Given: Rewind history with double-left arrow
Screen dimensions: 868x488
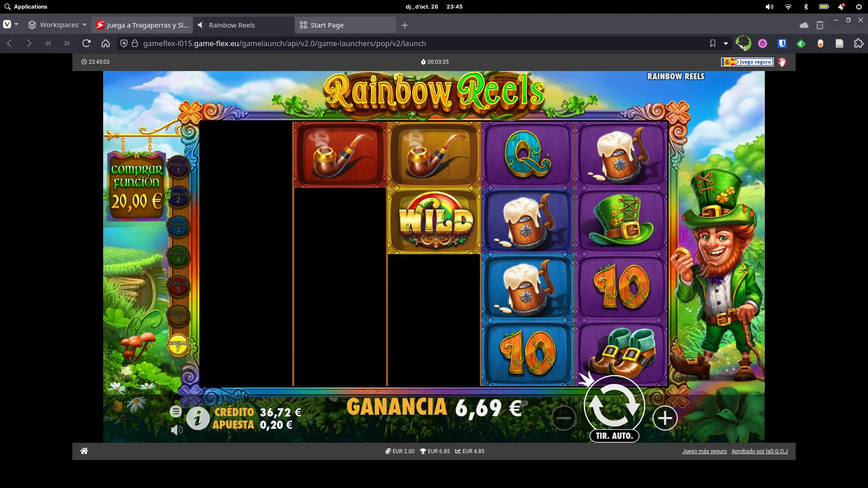Looking at the screenshot, I should click(48, 43).
